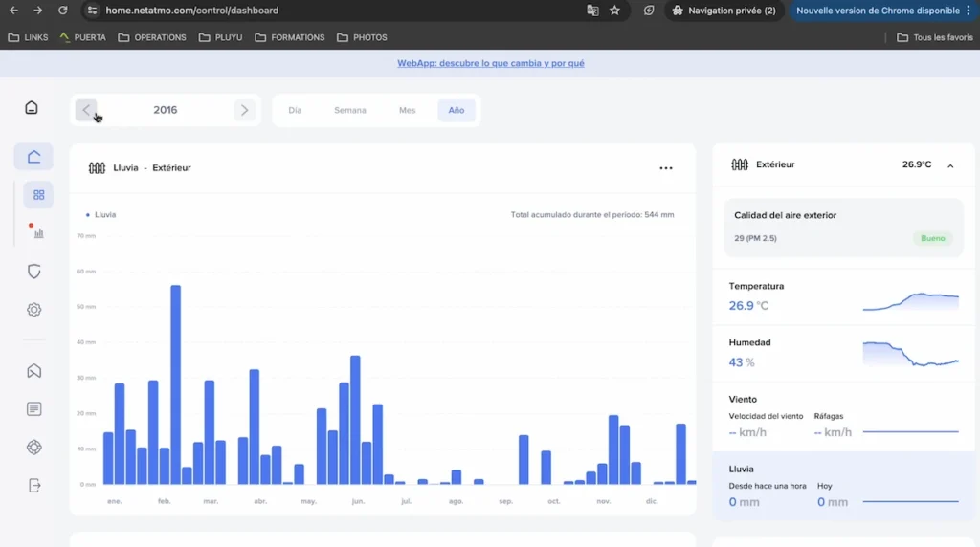
Task: Click the total acumulado 544 mm text
Action: click(x=591, y=215)
